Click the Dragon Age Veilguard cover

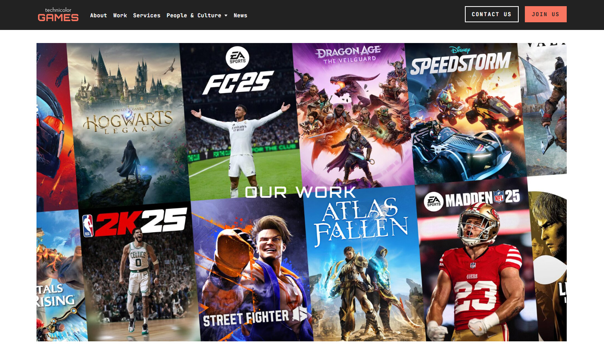pyautogui.click(x=352, y=115)
